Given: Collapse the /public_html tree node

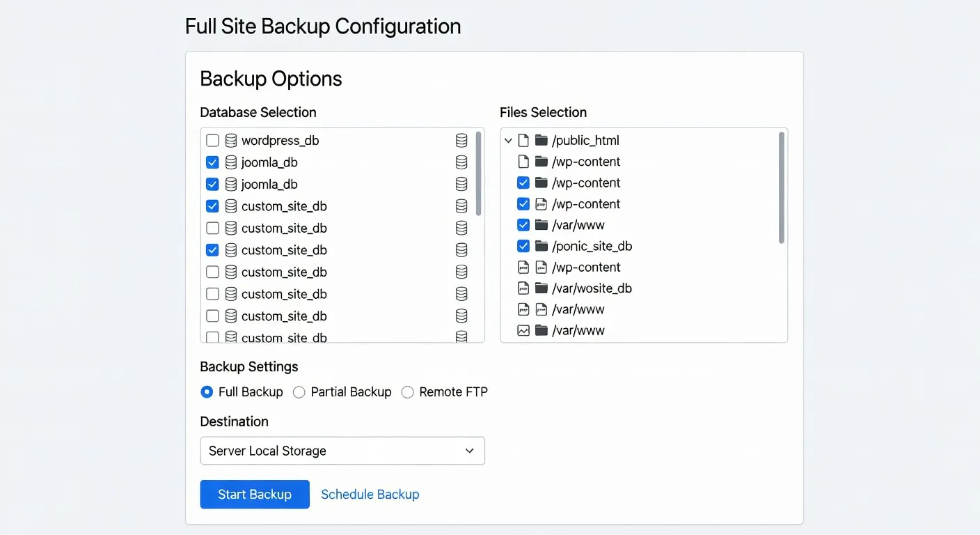Looking at the screenshot, I should pos(508,140).
